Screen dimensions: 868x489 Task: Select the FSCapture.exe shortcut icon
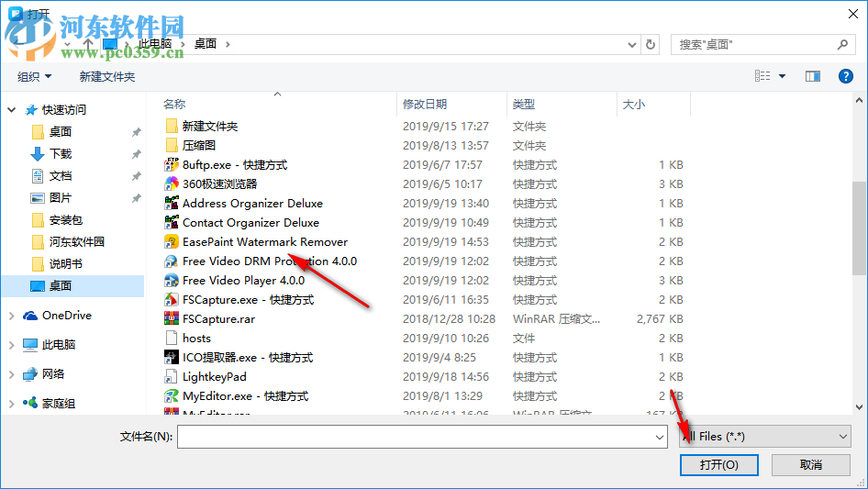tap(172, 300)
